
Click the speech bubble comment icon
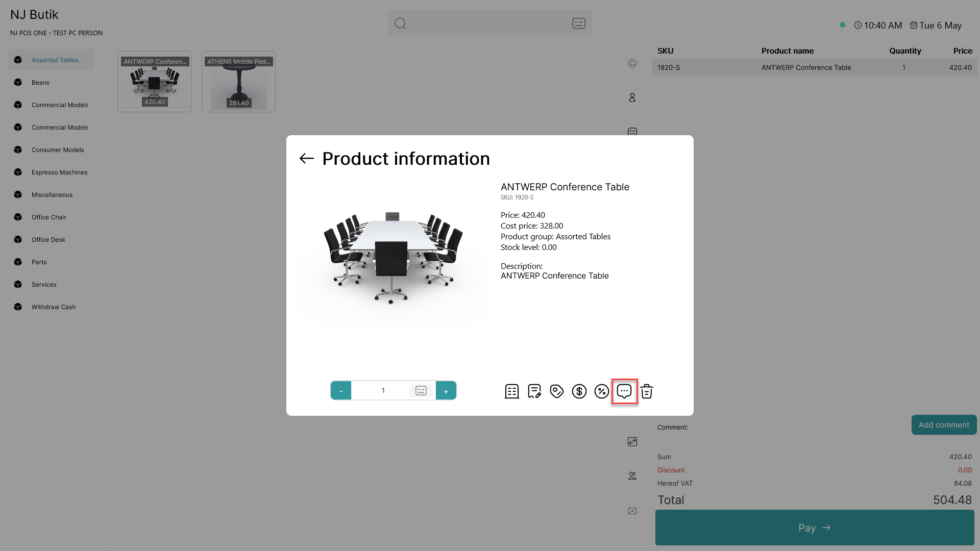tap(624, 391)
